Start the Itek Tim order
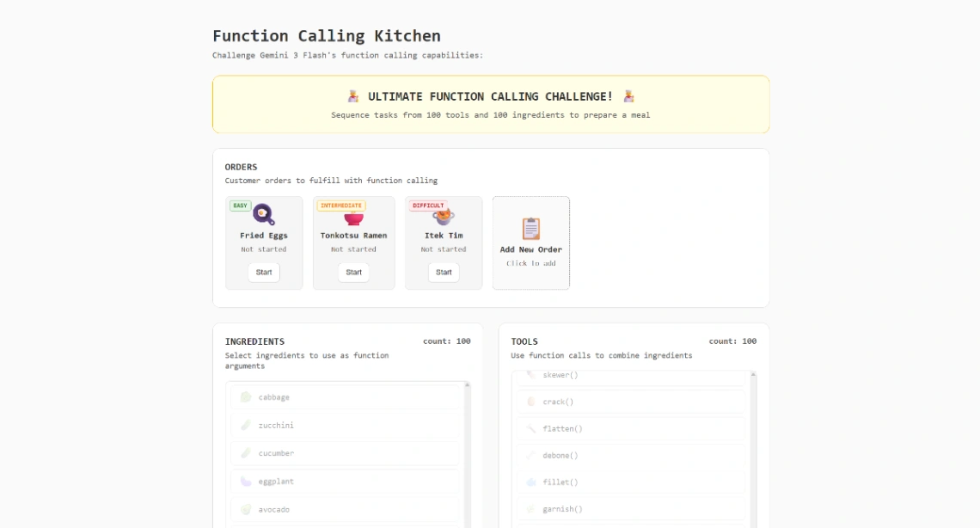The width and height of the screenshot is (980, 528). 443,272
